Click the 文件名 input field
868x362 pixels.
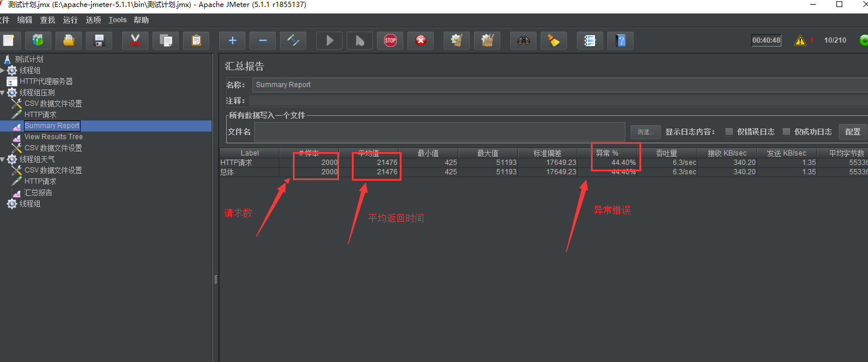tap(440, 132)
